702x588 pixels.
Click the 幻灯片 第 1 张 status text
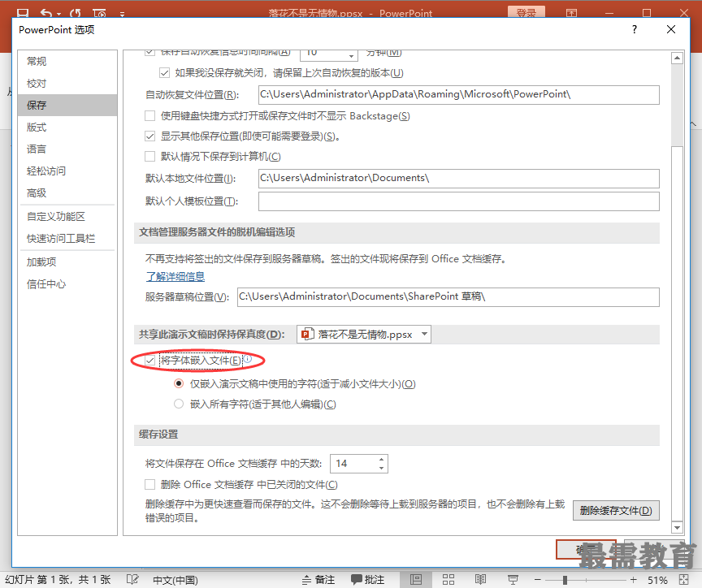[58, 580]
